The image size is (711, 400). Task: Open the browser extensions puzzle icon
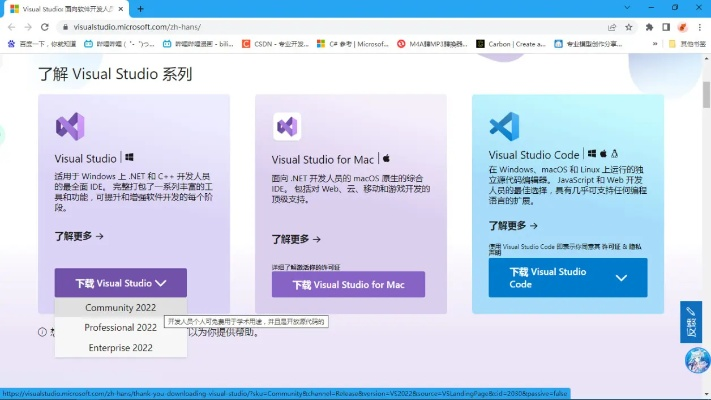coord(649,27)
